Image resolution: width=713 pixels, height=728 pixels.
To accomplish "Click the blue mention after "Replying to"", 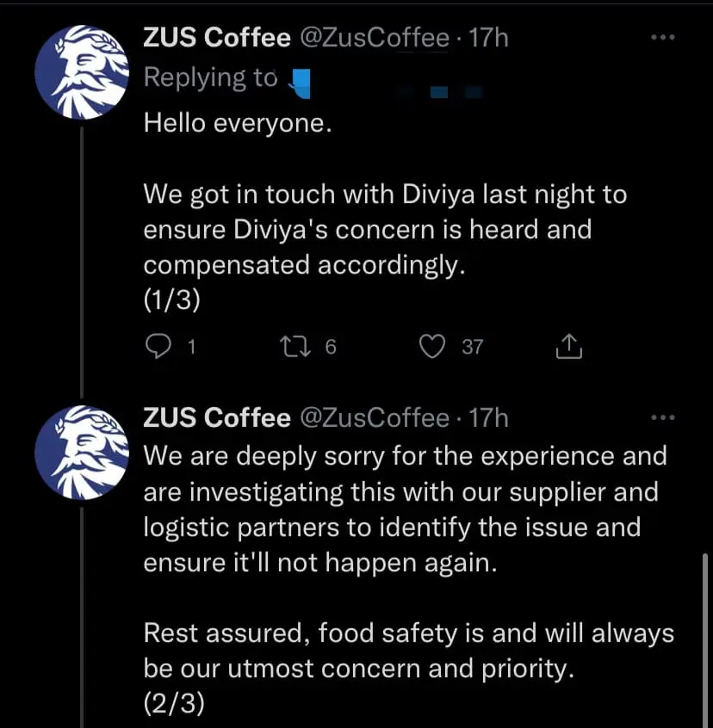I will (x=301, y=81).
